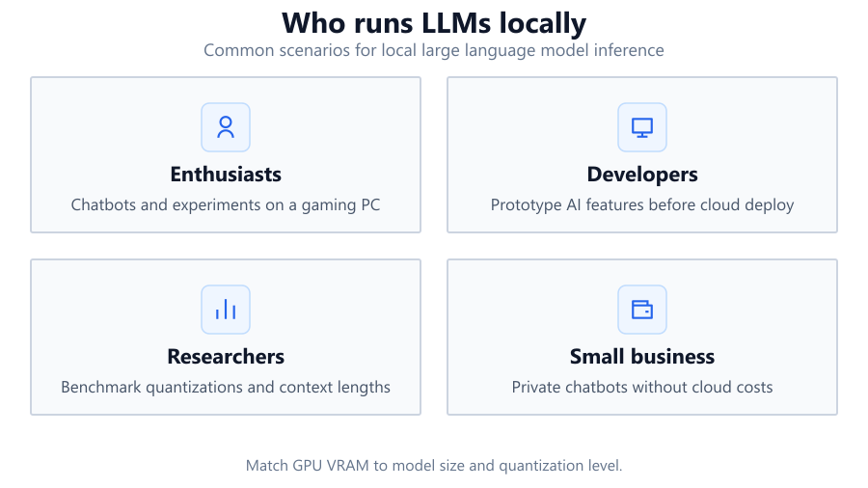Click the bar chart icon above Researchers
This screenshot has height=488, width=868.
[226, 310]
